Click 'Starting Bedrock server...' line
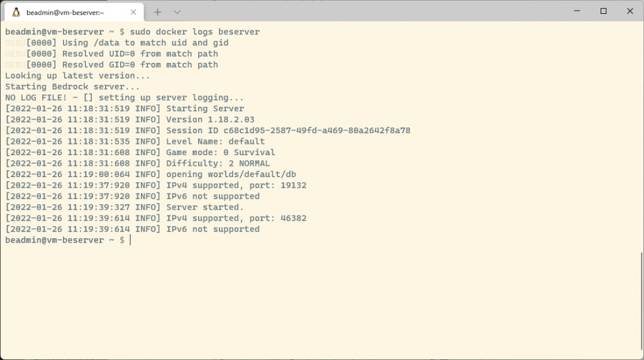Image resolution: width=644 pixels, height=360 pixels. point(72,87)
